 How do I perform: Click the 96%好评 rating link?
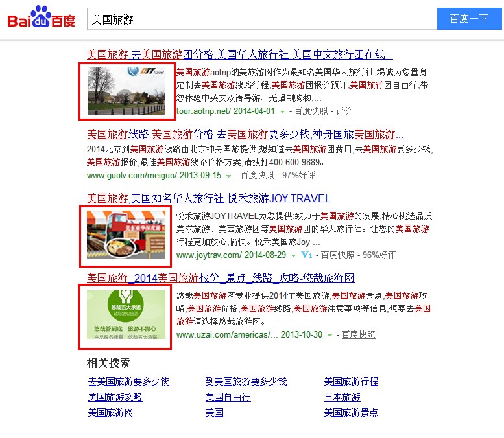[x=379, y=255]
